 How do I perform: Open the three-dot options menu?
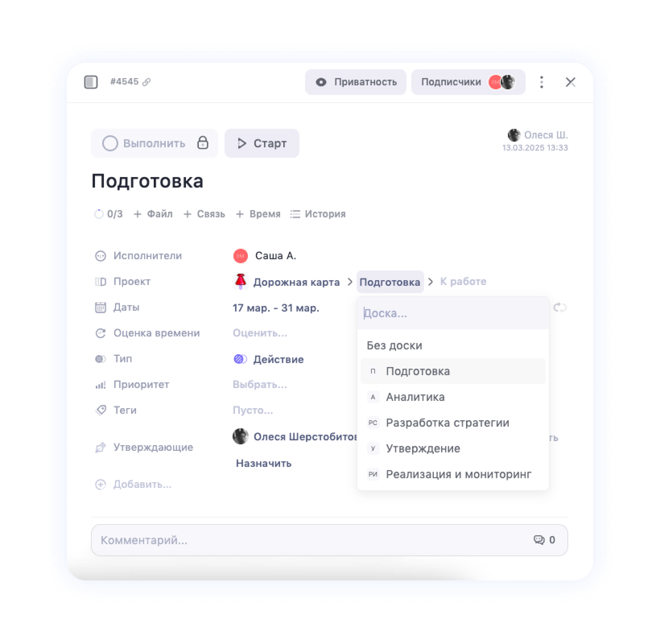coord(542,82)
